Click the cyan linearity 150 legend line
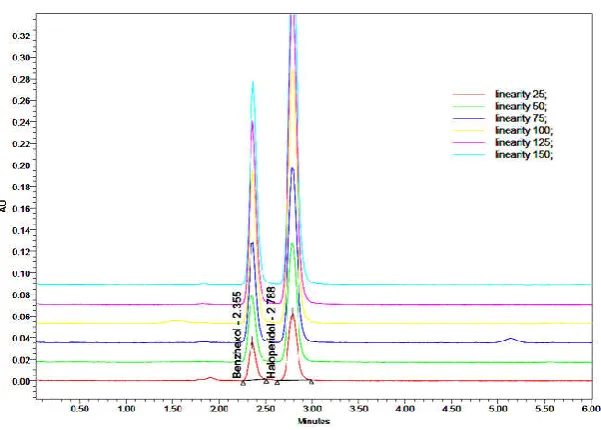Screen dimensions: 601x430 coord(469,154)
